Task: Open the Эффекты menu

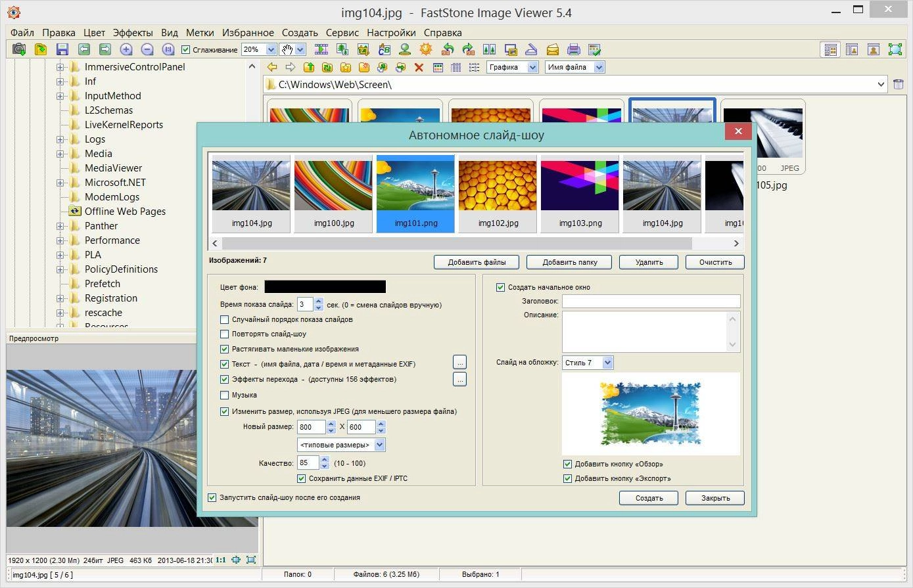Action: point(133,32)
